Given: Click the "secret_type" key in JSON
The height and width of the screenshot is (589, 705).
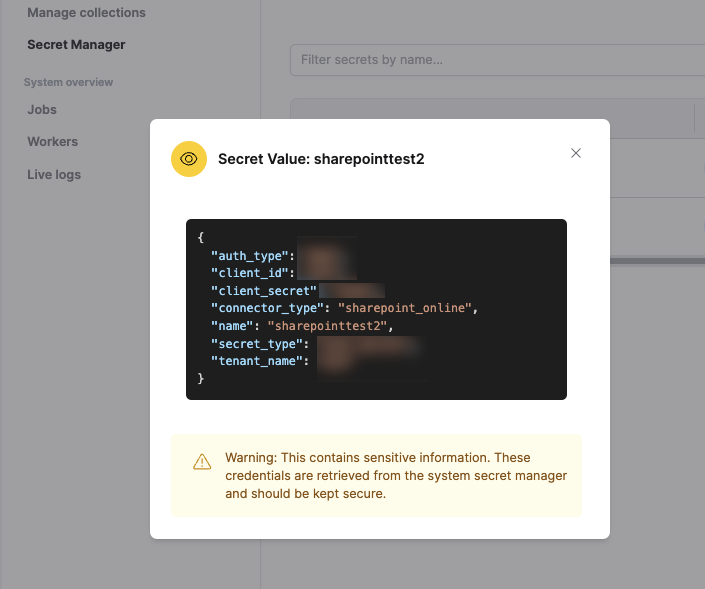Looking at the screenshot, I should click(255, 344).
